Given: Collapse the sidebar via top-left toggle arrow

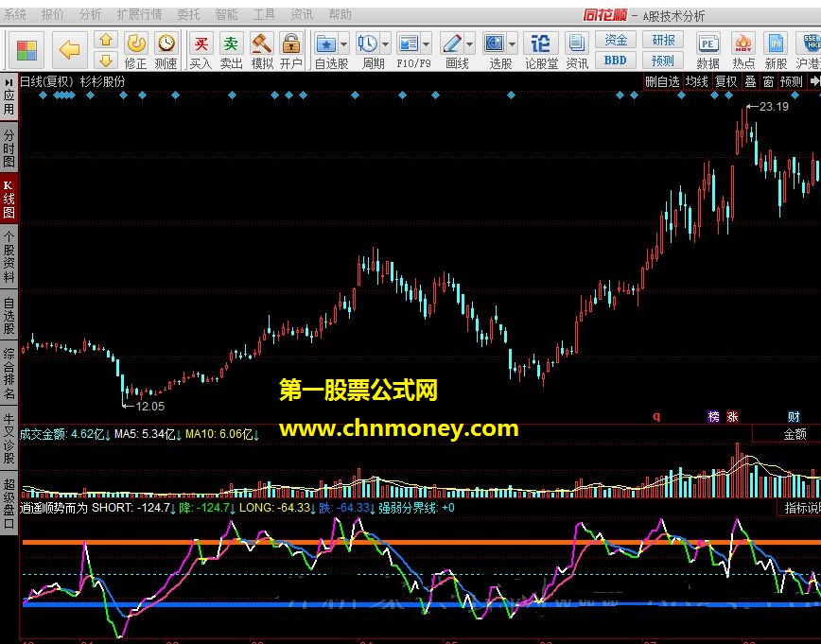Looking at the screenshot, I should [x=9, y=82].
